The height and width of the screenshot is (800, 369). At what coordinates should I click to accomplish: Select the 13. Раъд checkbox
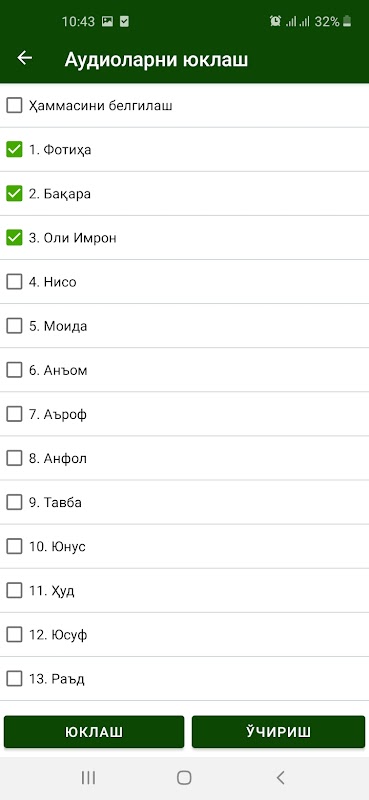(x=14, y=679)
